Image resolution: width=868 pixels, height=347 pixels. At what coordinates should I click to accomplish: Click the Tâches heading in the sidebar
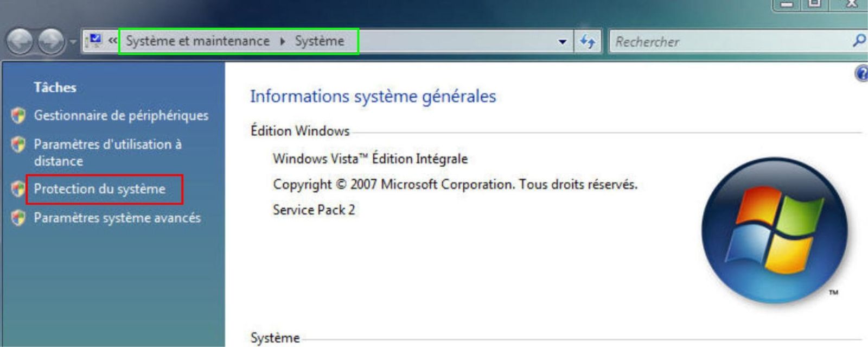pyautogui.click(x=55, y=87)
